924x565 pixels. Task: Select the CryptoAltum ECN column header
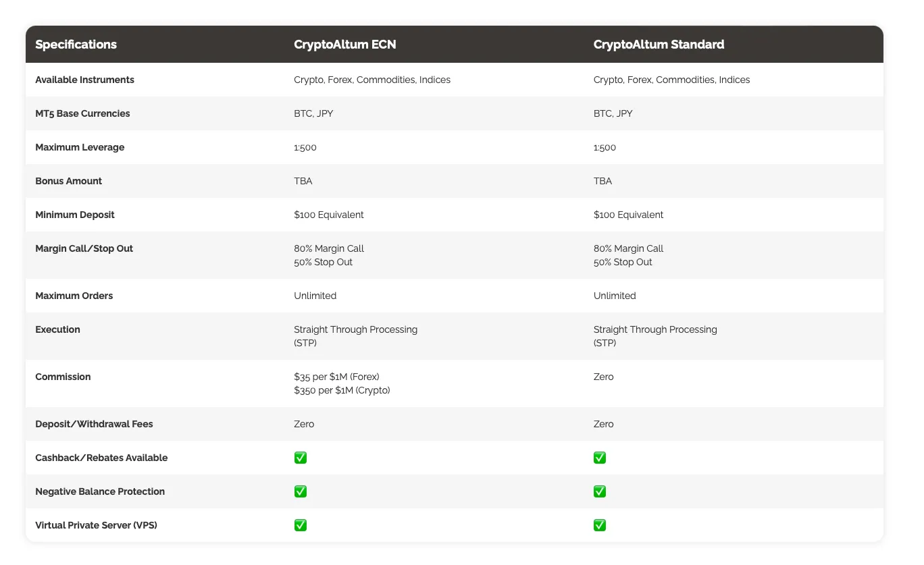coord(345,45)
